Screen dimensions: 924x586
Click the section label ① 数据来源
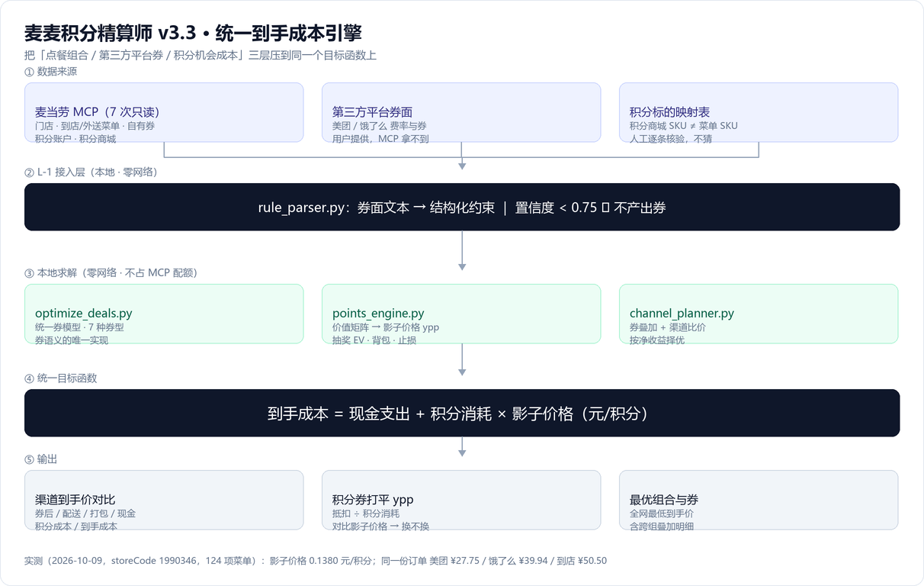(50, 72)
